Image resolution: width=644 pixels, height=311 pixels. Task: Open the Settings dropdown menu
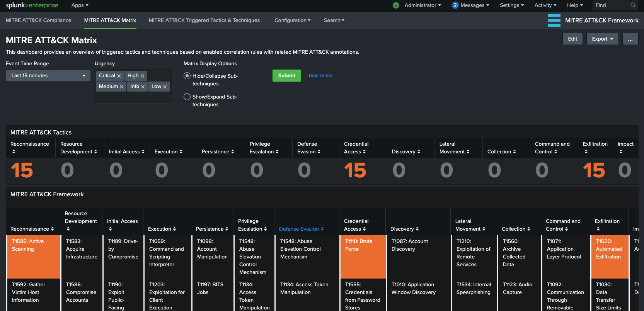(x=512, y=5)
